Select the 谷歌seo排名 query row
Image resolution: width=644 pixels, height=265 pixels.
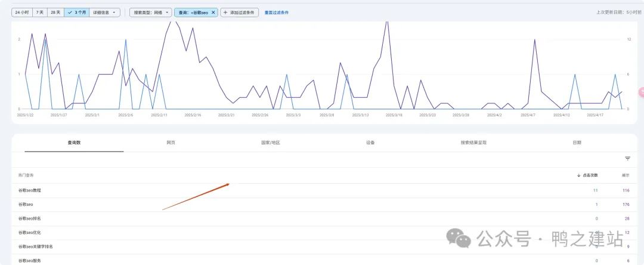tap(324, 218)
